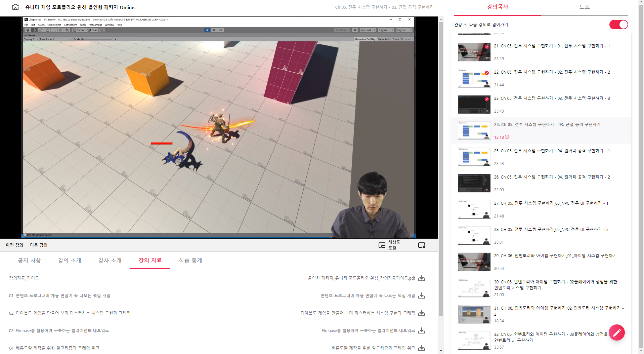
Task: Toggle auto-advance to next lecture switch
Action: 618,25
